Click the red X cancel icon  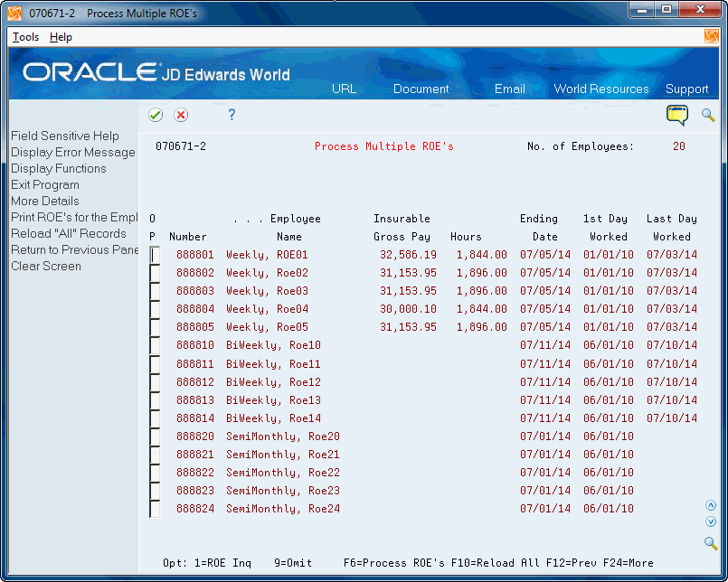pos(181,115)
